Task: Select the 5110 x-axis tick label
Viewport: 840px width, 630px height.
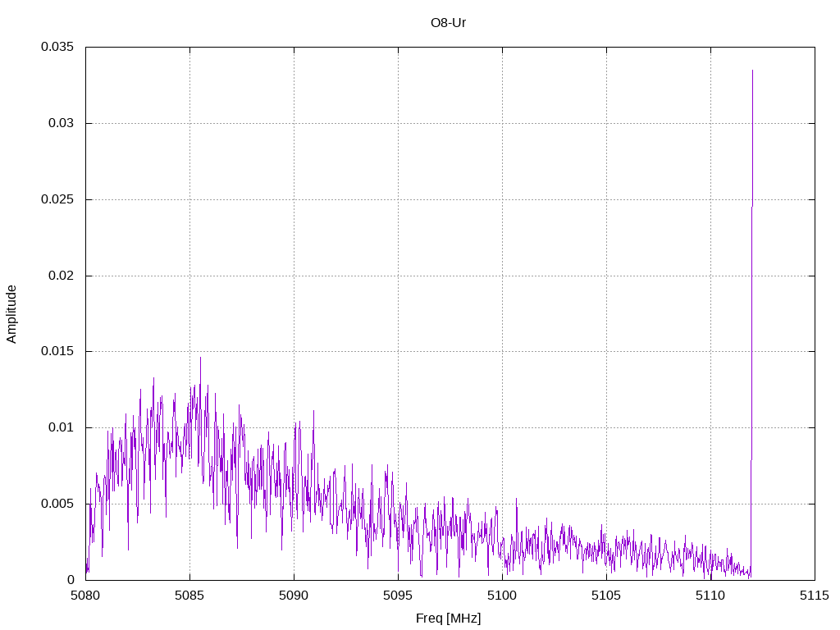Action: click(x=710, y=596)
